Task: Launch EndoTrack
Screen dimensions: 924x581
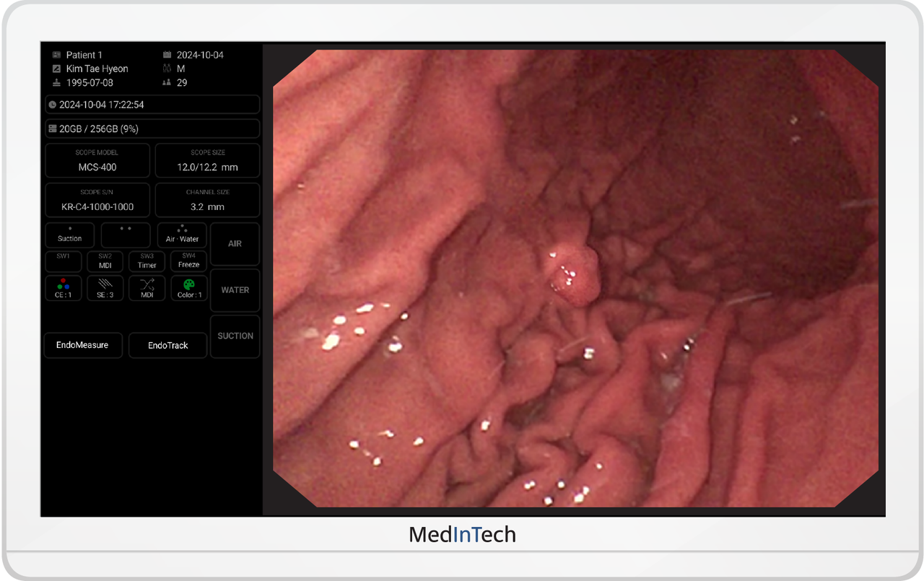Action: pyautogui.click(x=168, y=345)
